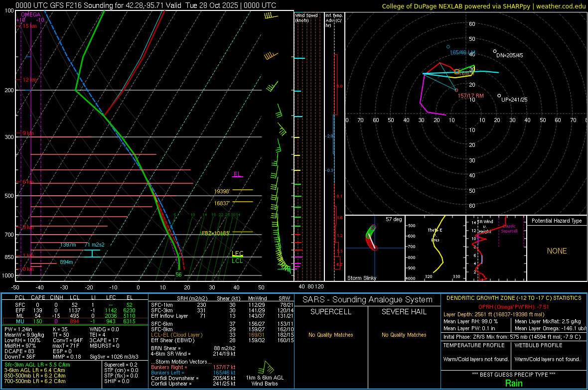This screenshot has height=390, width=588.
Task: Click the green 56 surface dewpoint value
Action: [x=178, y=274]
